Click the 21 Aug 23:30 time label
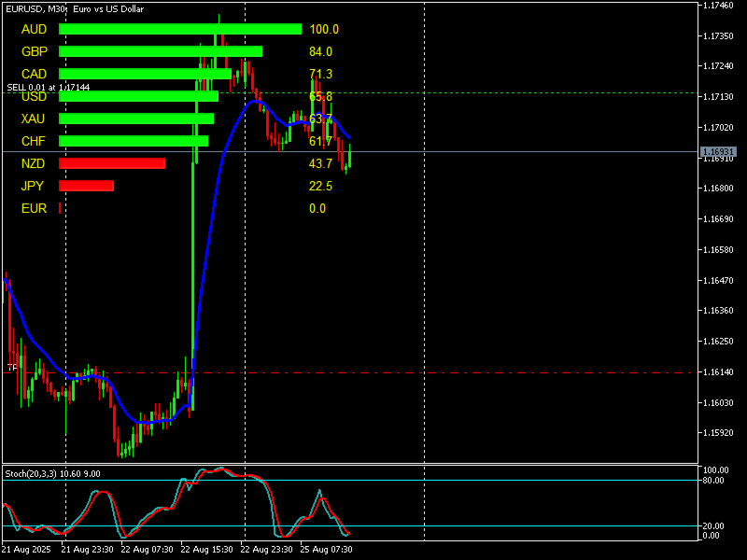 click(87, 550)
